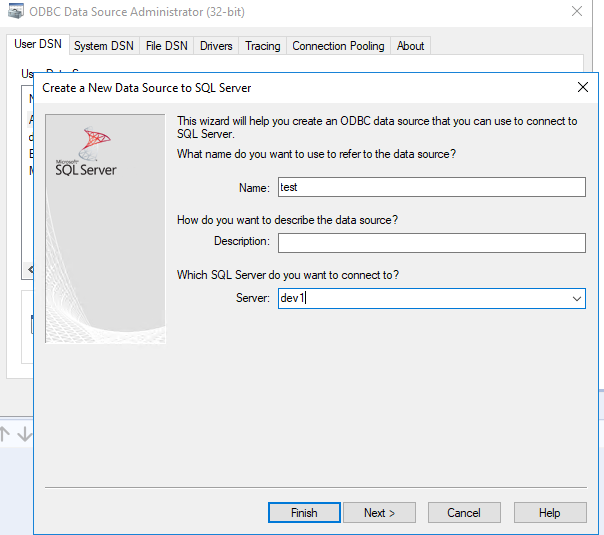Click into the Description field

[431, 243]
